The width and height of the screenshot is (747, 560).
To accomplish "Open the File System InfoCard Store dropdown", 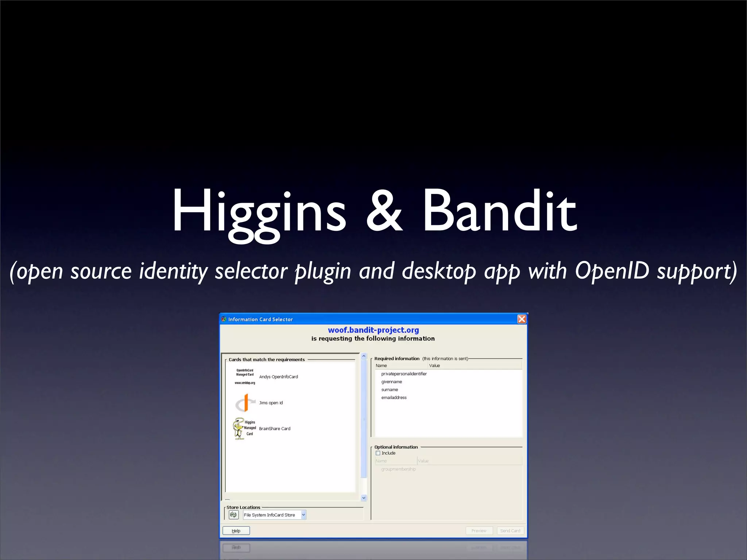I will pyautogui.click(x=303, y=515).
